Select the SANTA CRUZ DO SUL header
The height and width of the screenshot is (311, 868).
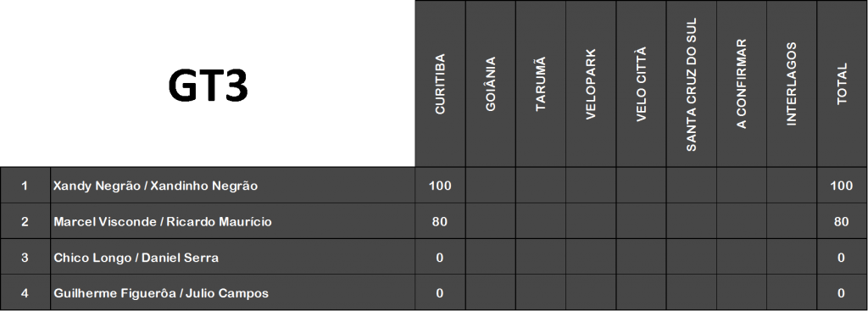click(x=692, y=84)
